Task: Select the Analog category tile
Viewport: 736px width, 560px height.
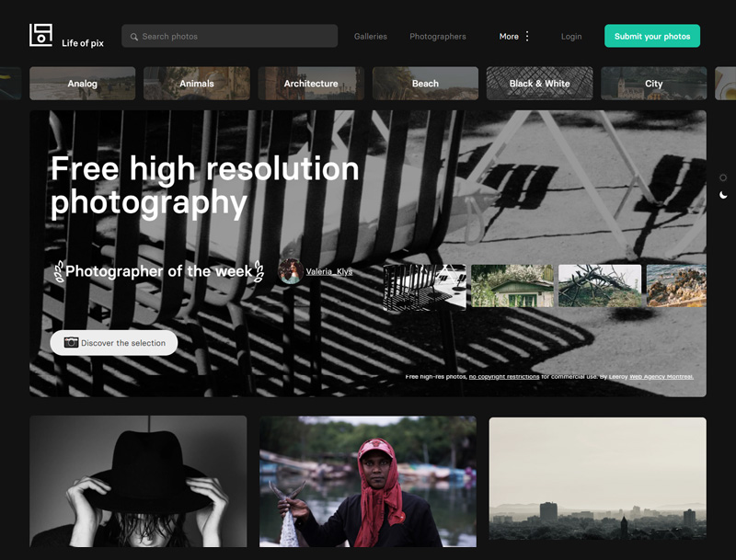Action: 82,83
